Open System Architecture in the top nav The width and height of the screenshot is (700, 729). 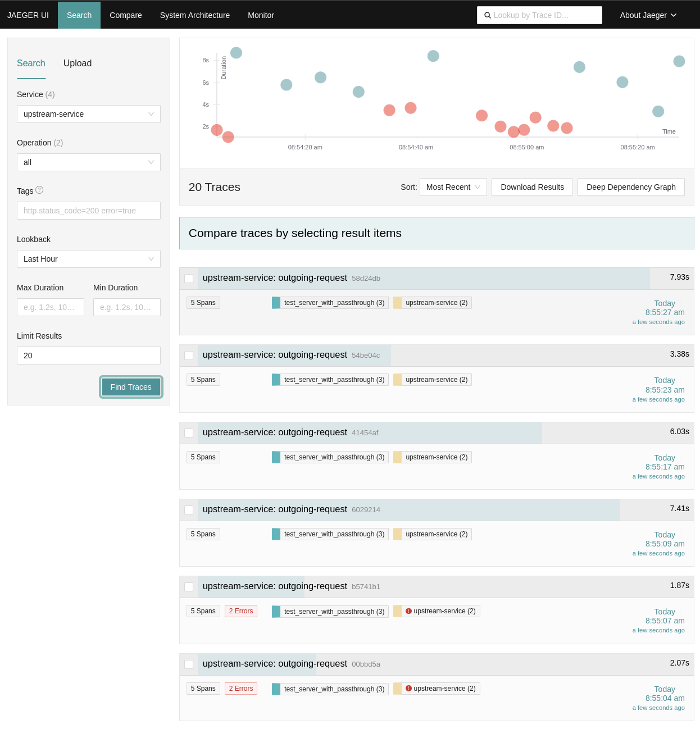click(195, 15)
